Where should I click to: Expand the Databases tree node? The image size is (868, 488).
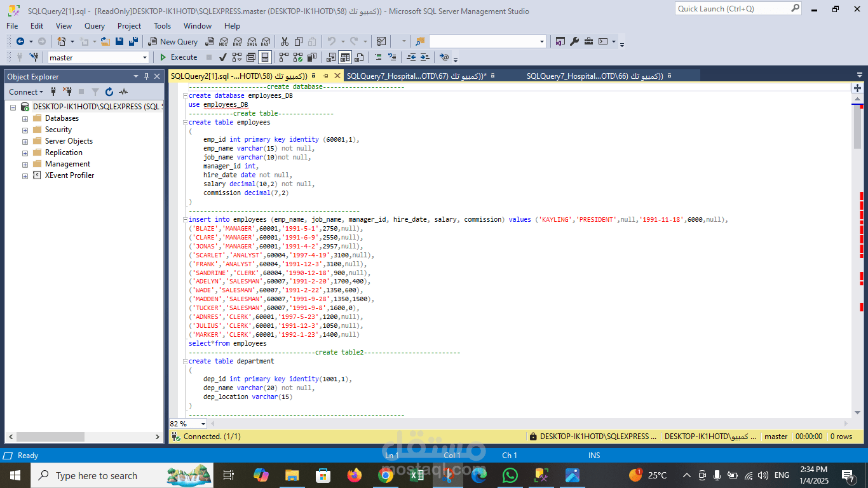coord(25,119)
